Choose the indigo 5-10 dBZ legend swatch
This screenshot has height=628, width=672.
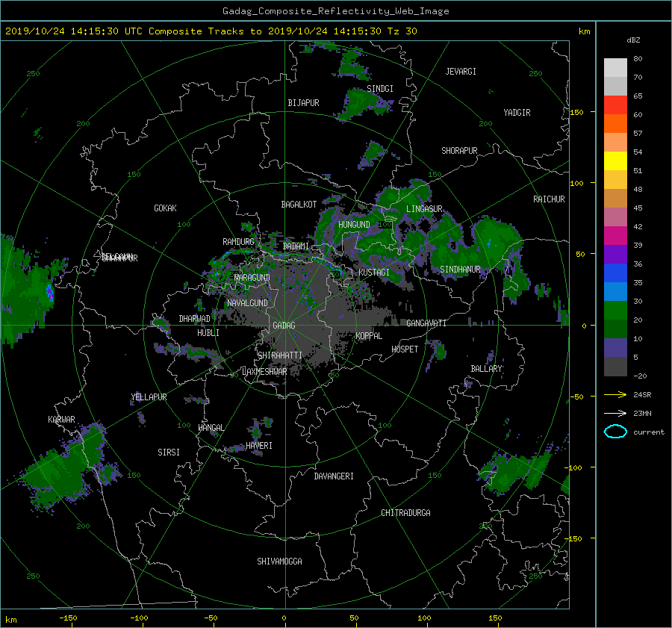(615, 348)
